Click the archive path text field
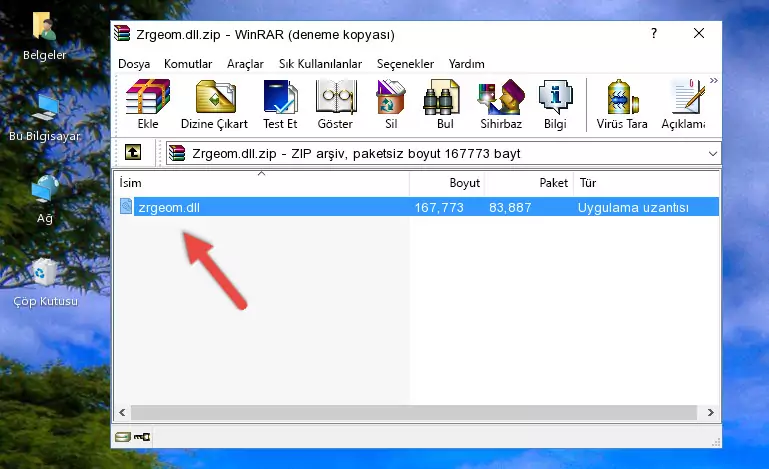The image size is (769, 469). 443,154
